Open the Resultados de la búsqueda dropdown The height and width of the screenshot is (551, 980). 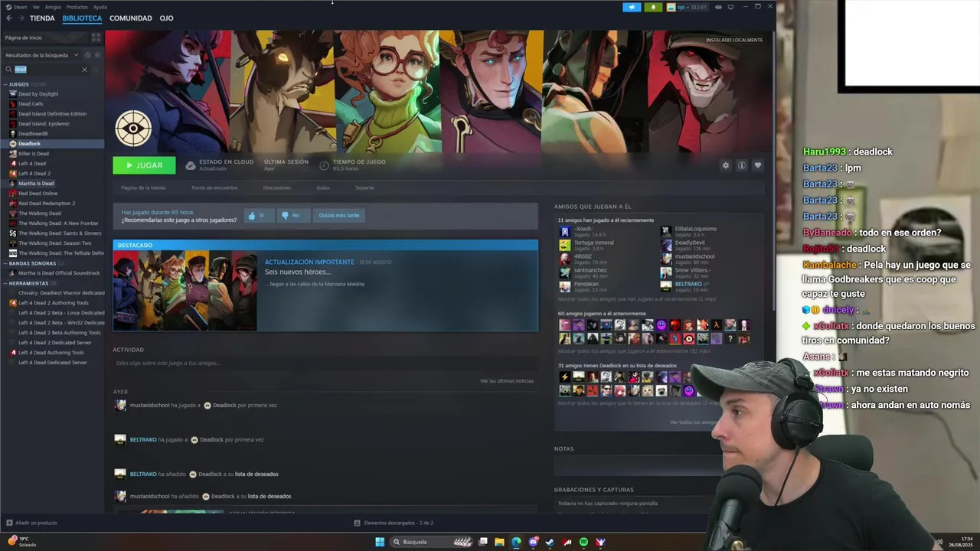click(42, 55)
